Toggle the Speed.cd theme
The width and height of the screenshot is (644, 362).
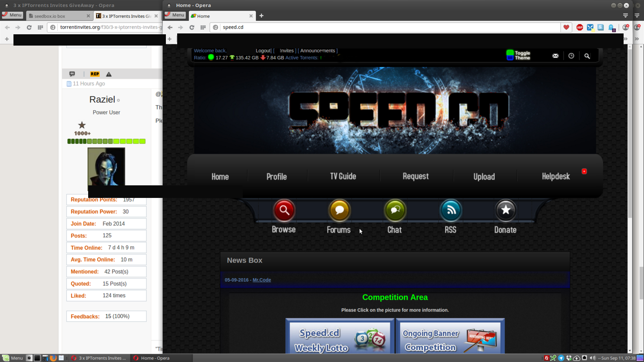518,55
